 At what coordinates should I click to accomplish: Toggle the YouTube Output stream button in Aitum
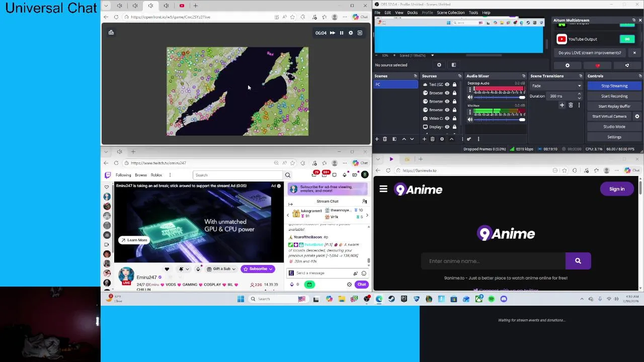(627, 39)
